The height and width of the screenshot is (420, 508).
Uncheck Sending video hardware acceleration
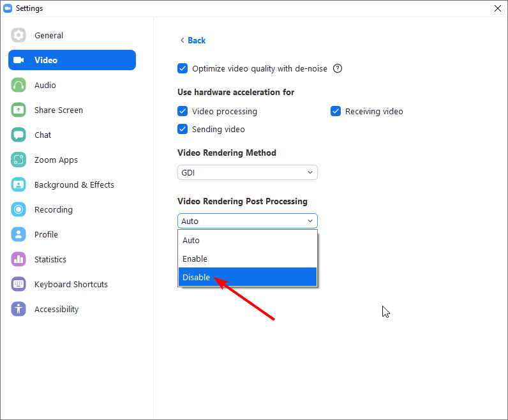point(183,129)
